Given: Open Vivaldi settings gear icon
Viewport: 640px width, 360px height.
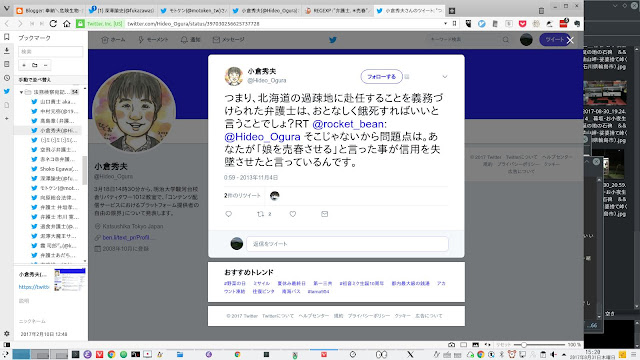Looking at the screenshot, I should click(x=7, y=333).
